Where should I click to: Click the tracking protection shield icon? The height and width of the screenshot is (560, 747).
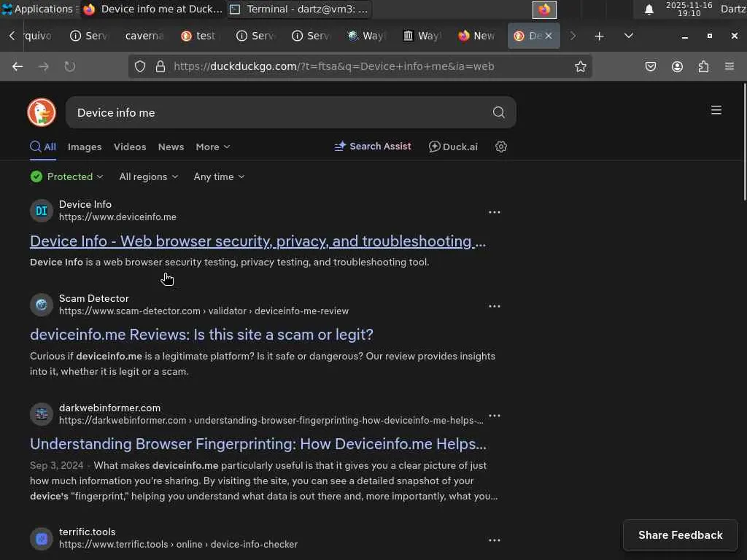click(x=139, y=66)
